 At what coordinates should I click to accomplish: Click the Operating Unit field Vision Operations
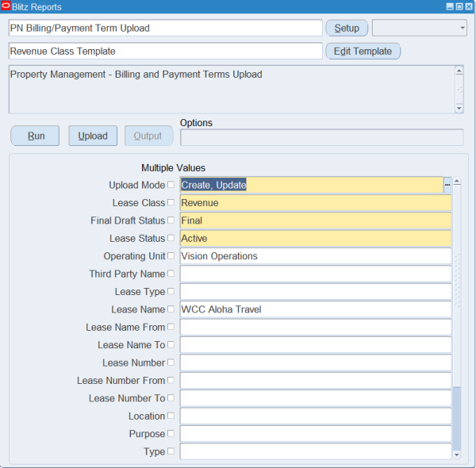click(x=316, y=256)
